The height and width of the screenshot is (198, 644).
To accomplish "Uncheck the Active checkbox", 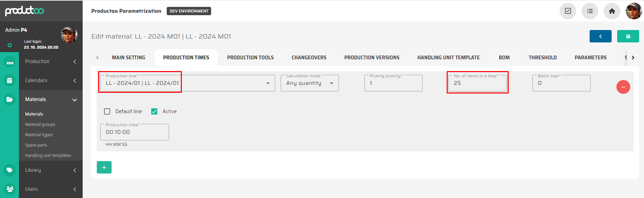I will coord(154,111).
